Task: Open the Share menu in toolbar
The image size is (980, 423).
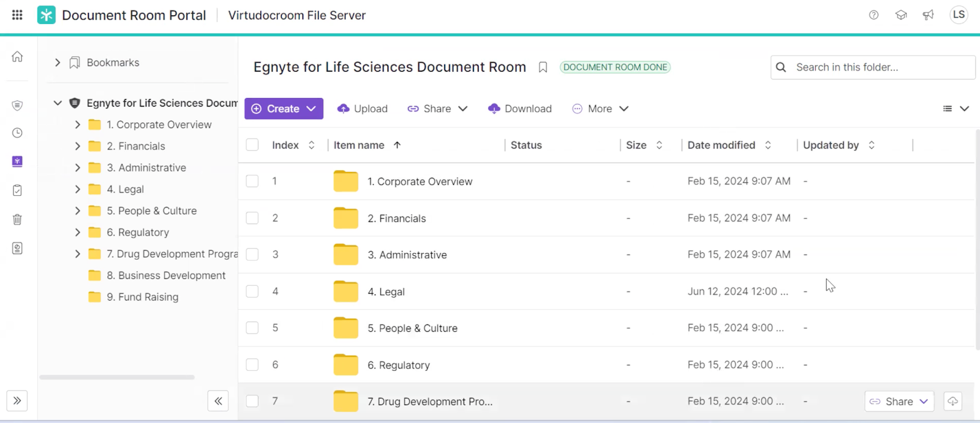Action: 437,109
